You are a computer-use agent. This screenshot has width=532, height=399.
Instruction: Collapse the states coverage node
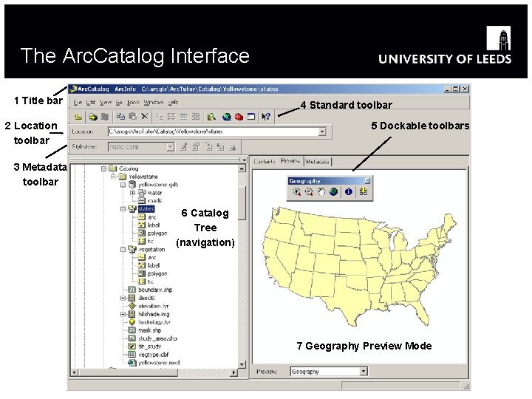pyautogui.click(x=123, y=209)
